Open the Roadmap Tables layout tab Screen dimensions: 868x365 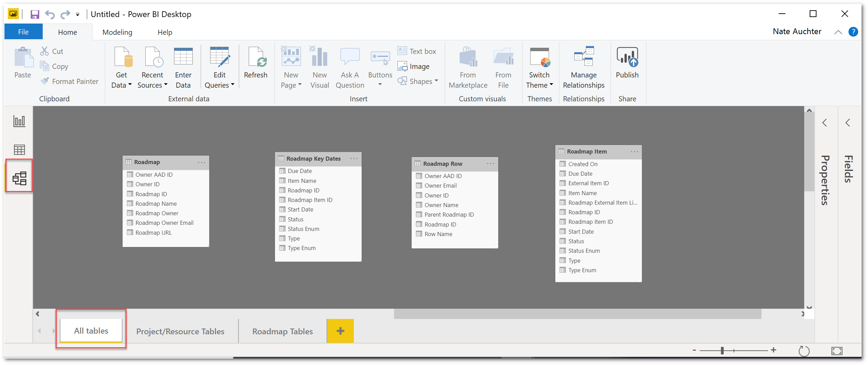click(x=283, y=331)
